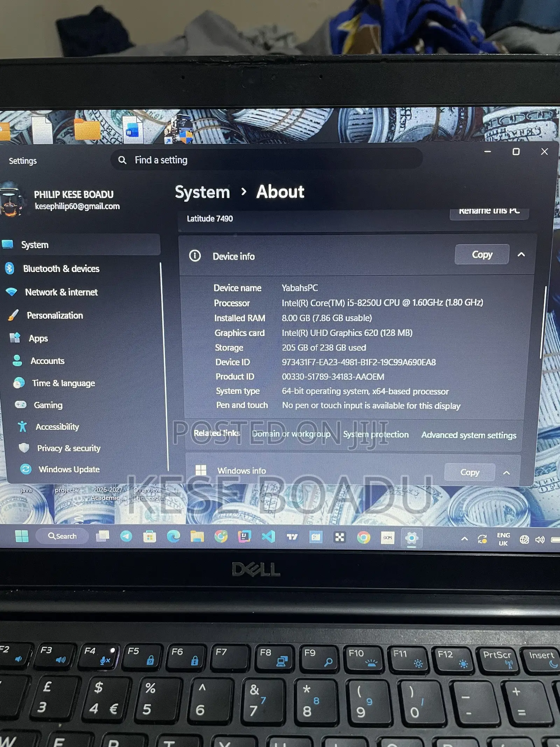Viewport: 560px width, 747px height.
Task: Open Microsoft Store from taskbar
Action: pyautogui.click(x=150, y=537)
